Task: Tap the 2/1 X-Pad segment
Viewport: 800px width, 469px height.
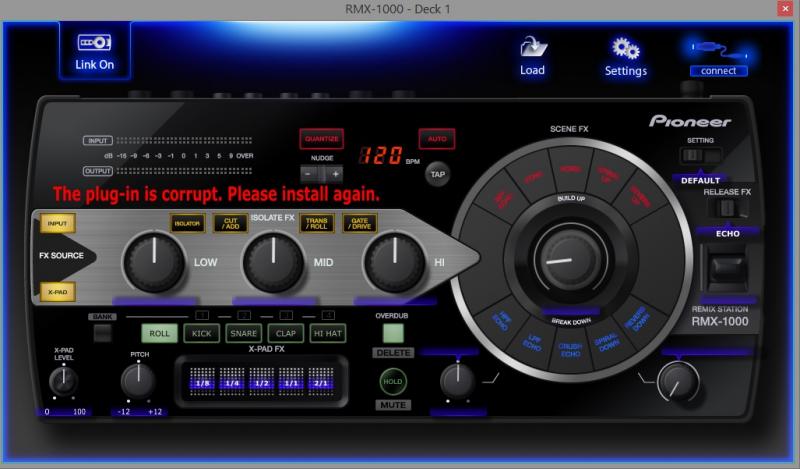Action: coord(321,383)
